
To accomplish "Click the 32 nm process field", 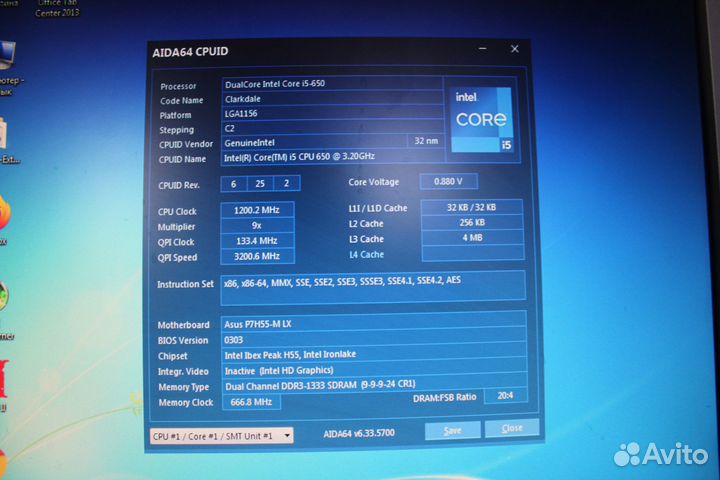I will tap(426, 141).
